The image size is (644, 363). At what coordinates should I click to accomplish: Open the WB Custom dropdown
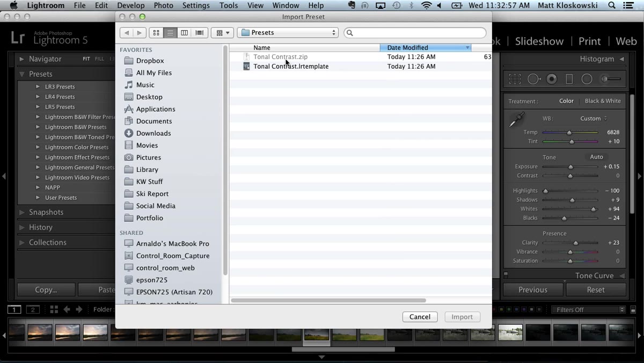coord(594,119)
